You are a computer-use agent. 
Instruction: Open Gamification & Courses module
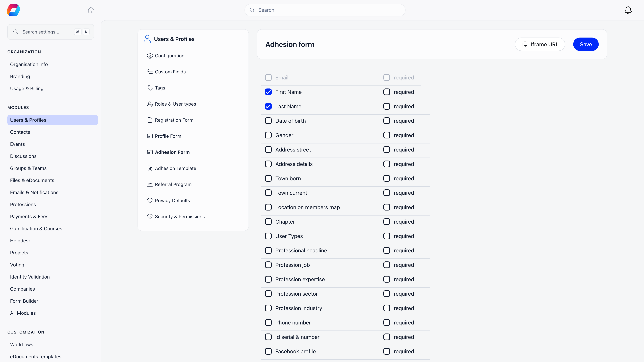pos(36,229)
